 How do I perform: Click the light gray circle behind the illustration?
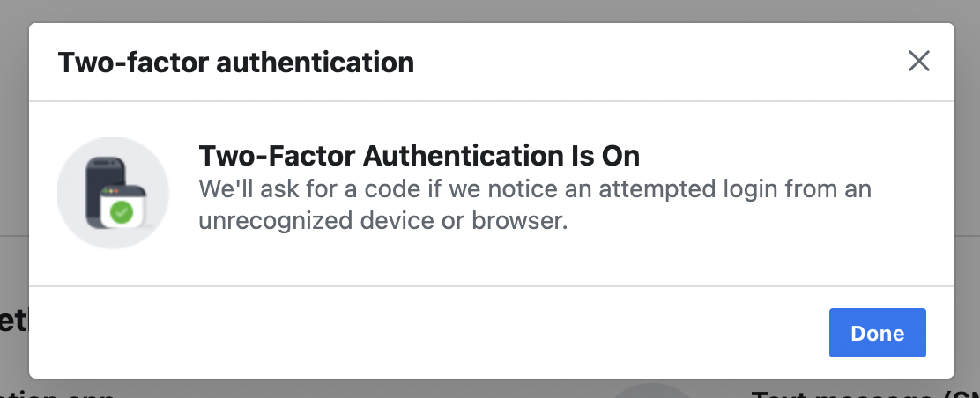tap(113, 193)
